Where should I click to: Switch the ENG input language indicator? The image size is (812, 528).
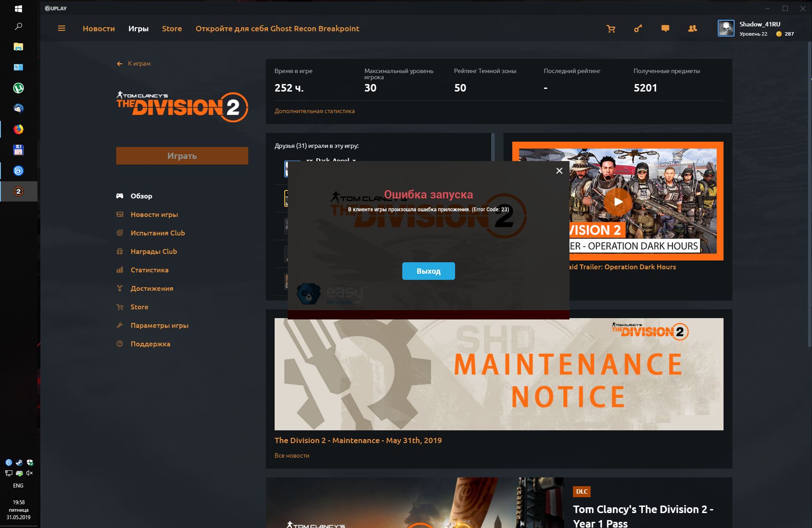[x=18, y=486]
